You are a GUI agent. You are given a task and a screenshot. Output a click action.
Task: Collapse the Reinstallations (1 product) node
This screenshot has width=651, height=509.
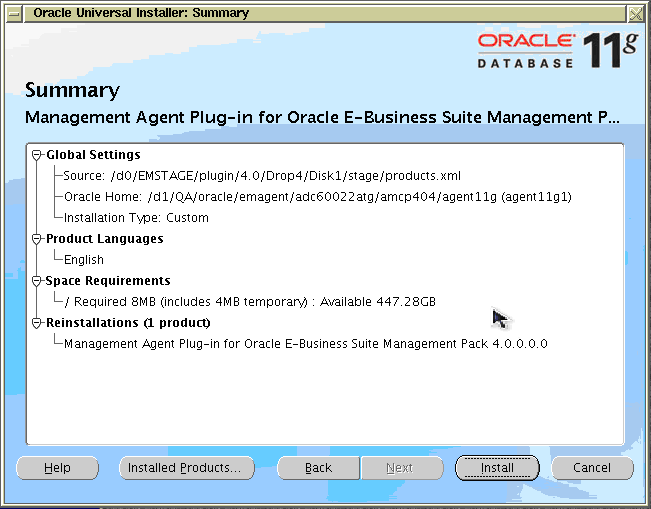pyautogui.click(x=37, y=323)
